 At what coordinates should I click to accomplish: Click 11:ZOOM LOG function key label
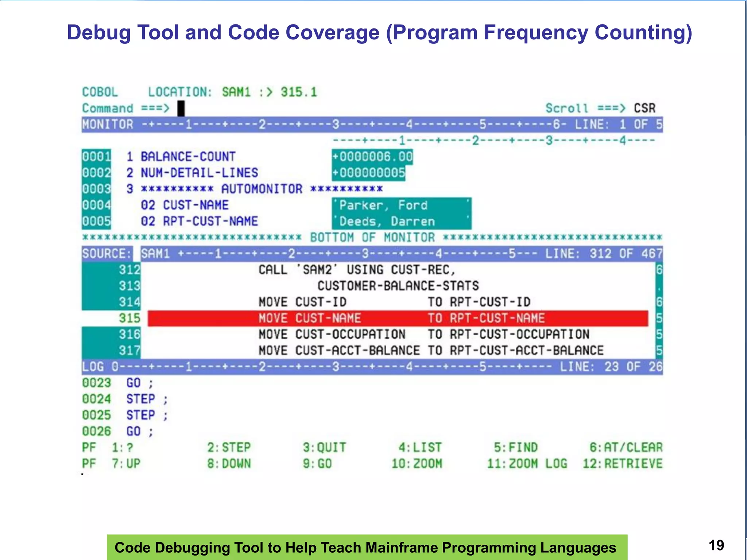click(x=527, y=464)
